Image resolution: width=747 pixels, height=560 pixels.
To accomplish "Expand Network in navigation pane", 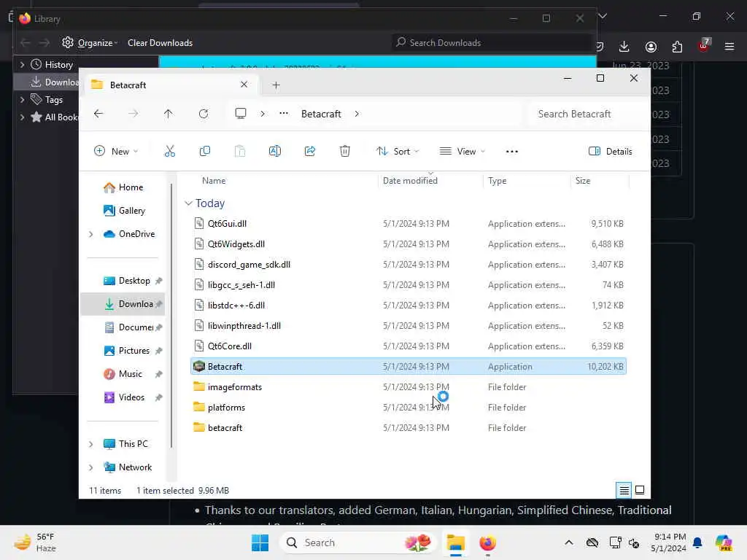I will click(91, 467).
